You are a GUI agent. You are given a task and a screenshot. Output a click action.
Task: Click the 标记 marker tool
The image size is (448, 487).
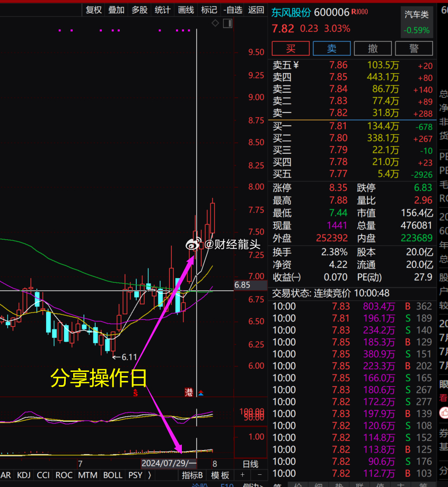[x=209, y=10]
